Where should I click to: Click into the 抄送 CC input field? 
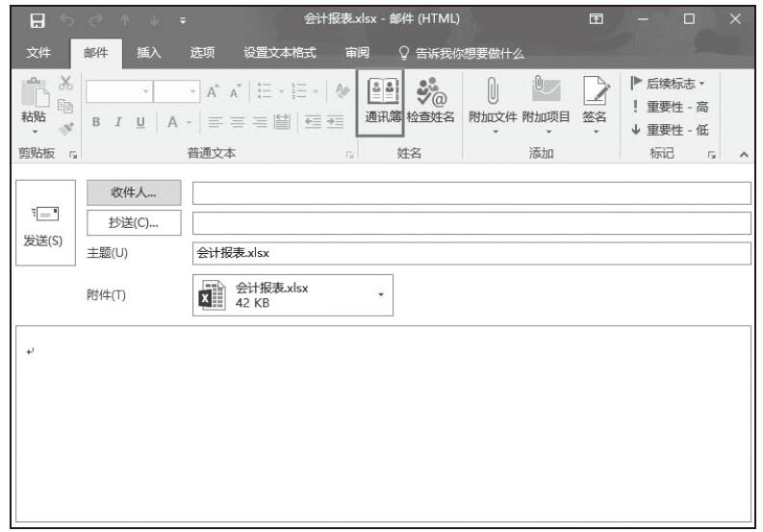point(471,223)
